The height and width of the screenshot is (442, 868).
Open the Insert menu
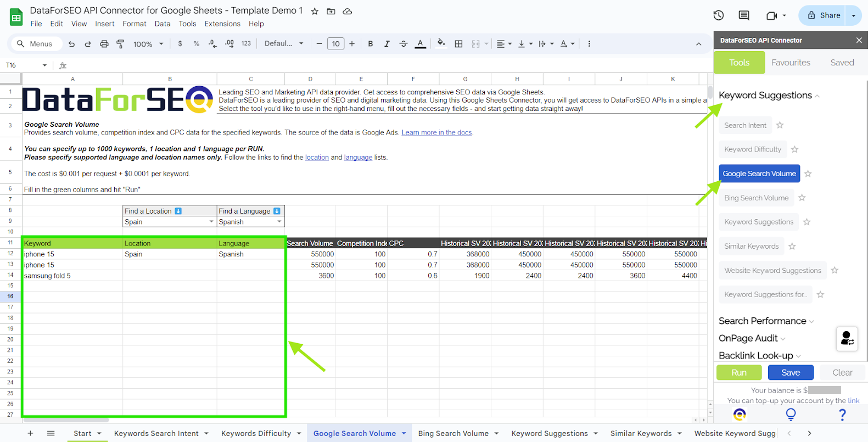click(x=105, y=24)
